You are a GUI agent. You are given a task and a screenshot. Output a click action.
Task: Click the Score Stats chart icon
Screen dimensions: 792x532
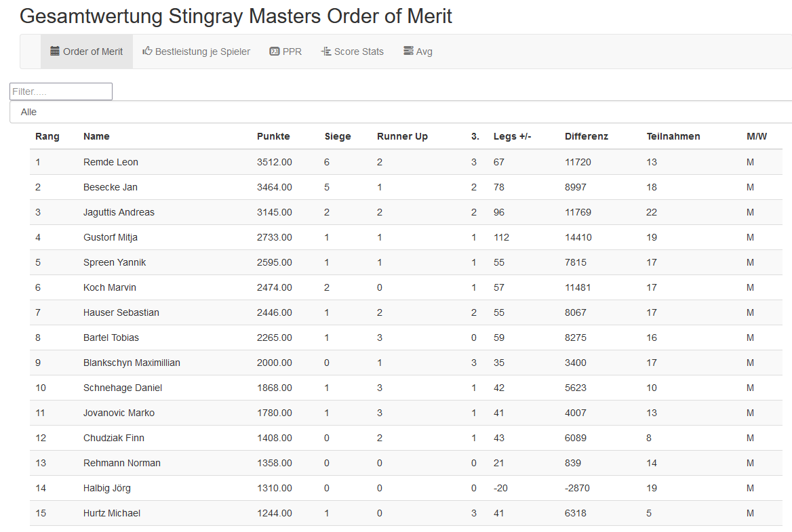(x=326, y=52)
